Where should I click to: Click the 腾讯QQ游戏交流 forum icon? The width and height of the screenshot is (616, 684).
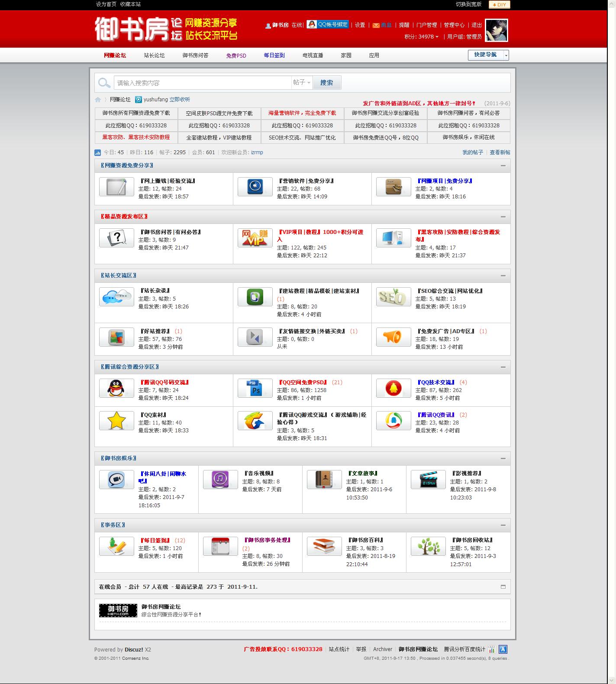click(255, 421)
